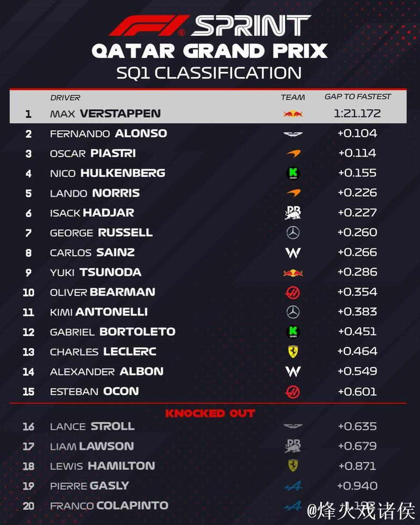420x525 pixels.
Task: Click Williams logo beside Carlos Sainz
Action: [x=293, y=253]
